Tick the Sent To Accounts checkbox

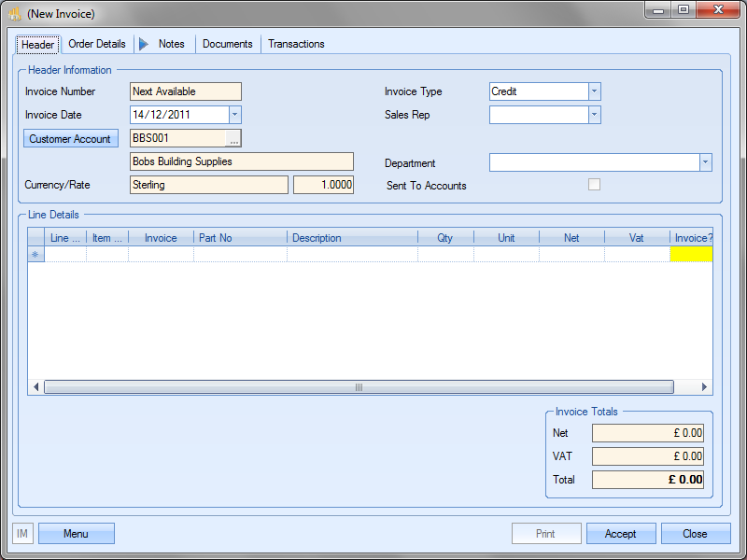pos(594,185)
